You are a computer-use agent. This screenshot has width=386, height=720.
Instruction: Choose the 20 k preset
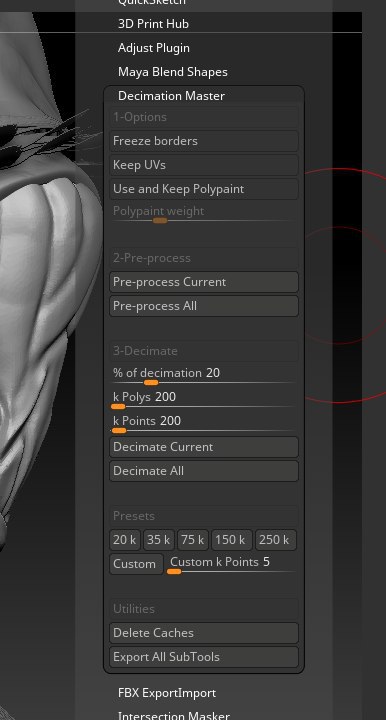[x=125, y=540]
